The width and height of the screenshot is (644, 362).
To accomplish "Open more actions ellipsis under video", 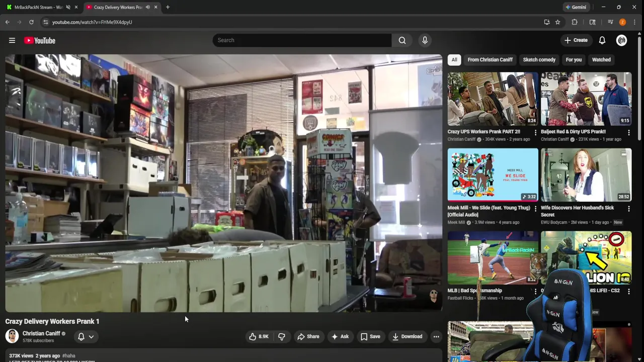I will (436, 336).
